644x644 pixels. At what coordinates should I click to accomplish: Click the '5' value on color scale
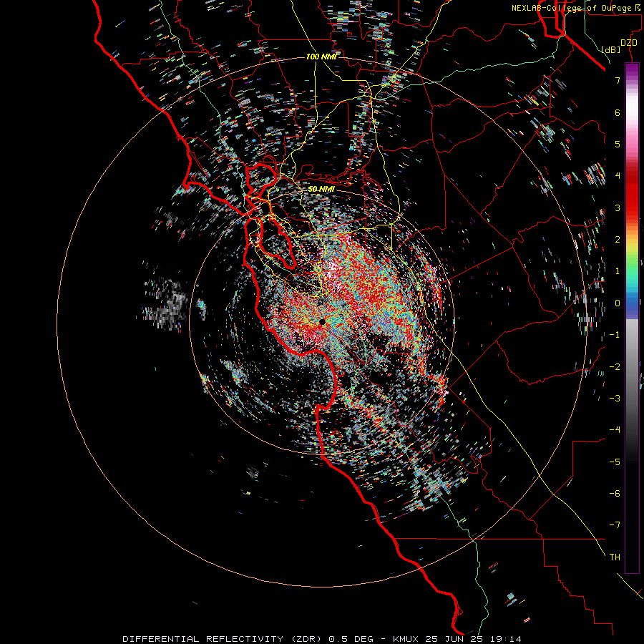coord(618,144)
